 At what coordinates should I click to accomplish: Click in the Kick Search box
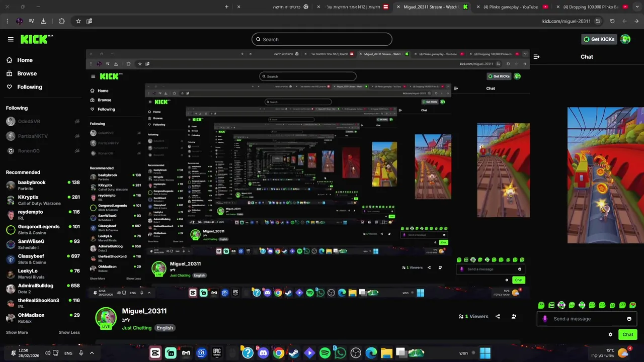322,39
